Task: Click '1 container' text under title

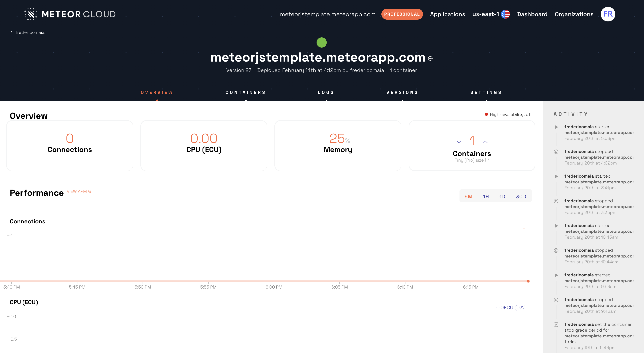Action: coord(403,70)
